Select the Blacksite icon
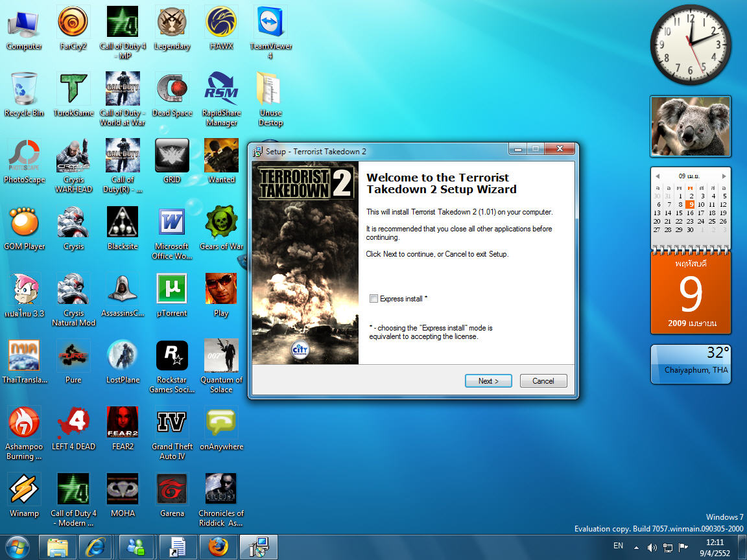 [x=123, y=227]
